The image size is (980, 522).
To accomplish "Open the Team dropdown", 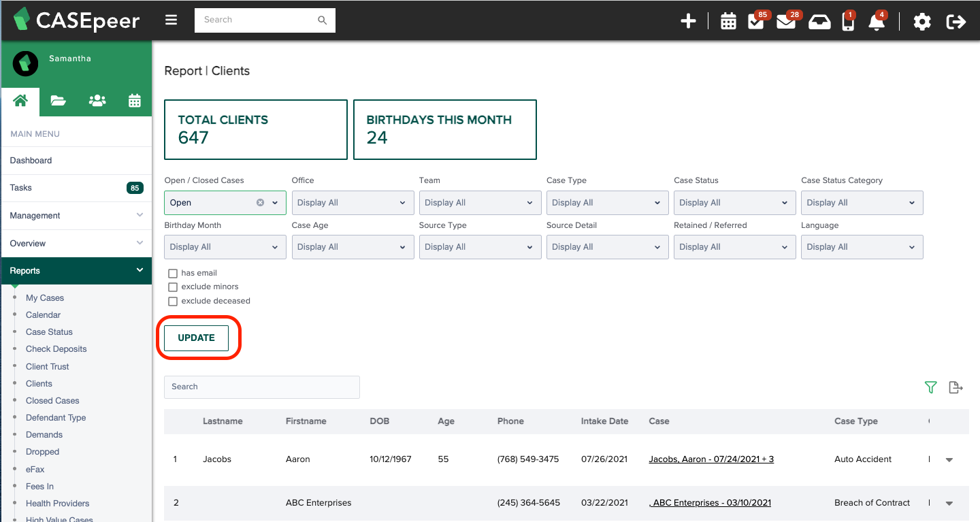I will 480,203.
